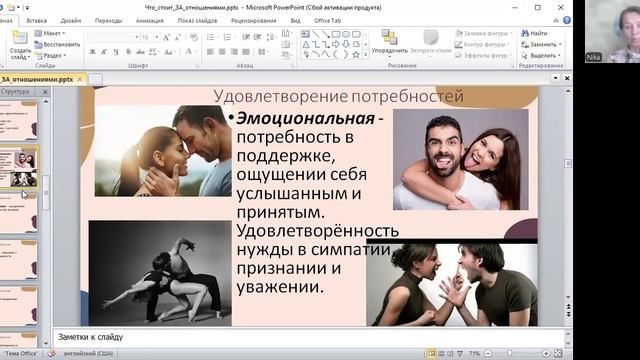Click the zoom in plus button
Viewport: 640px width, 360px height.
coord(546,353)
